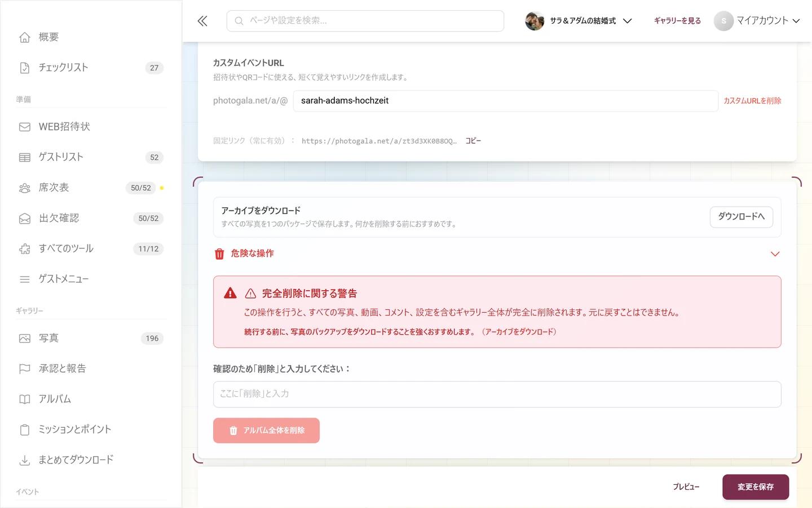This screenshot has width=812, height=508.
Task: Focus the ページや設定を検索 search field
Action: point(365,21)
